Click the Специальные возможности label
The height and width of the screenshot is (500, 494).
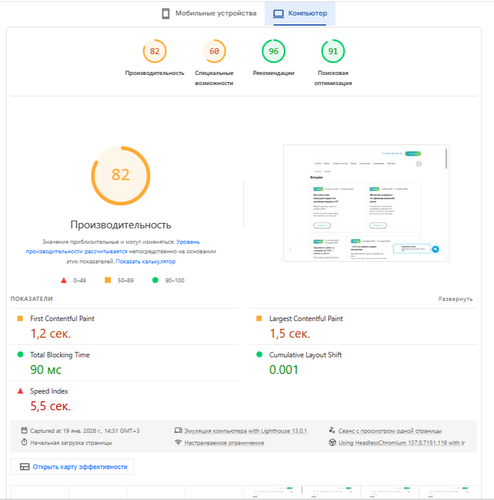pyautogui.click(x=214, y=78)
